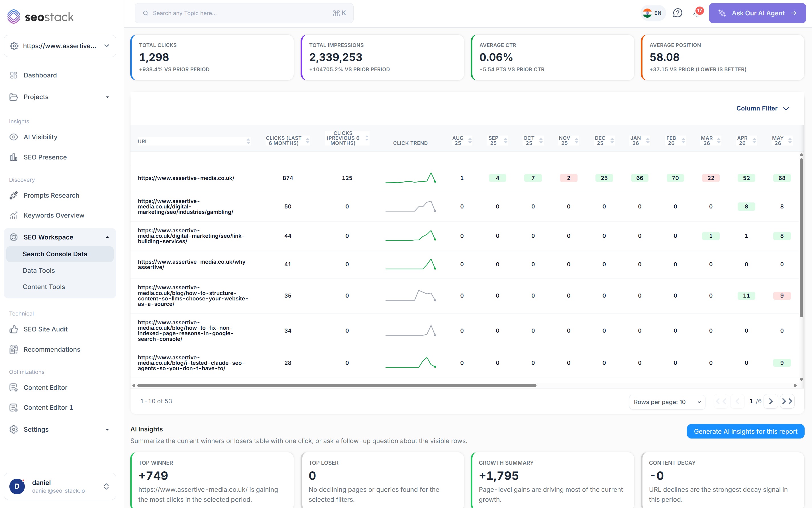This screenshot has width=812, height=508.
Task: Open Content Tools menu item
Action: [44, 287]
